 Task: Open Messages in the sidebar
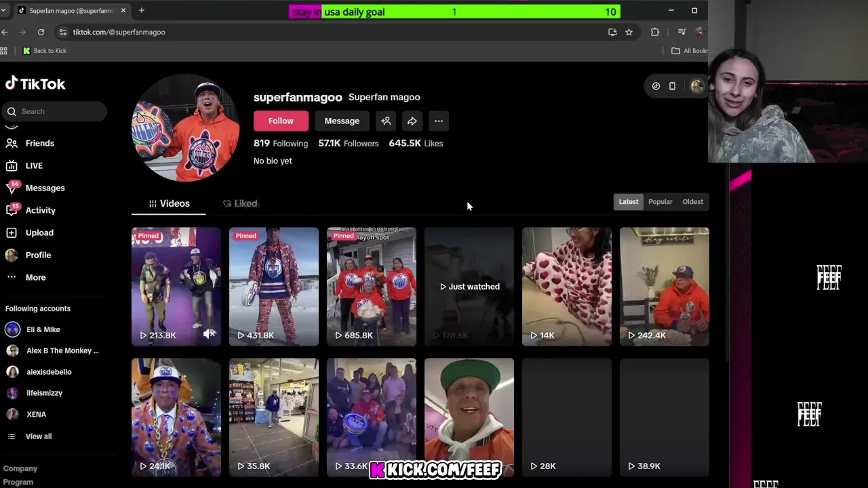(45, 188)
